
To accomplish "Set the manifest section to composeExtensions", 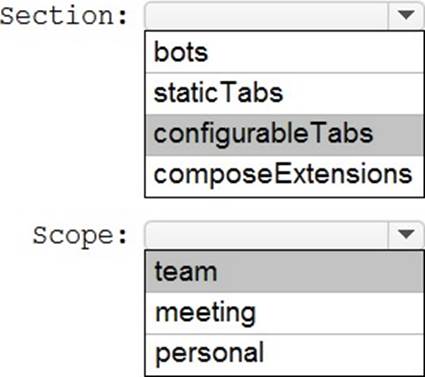I will (x=285, y=176).
